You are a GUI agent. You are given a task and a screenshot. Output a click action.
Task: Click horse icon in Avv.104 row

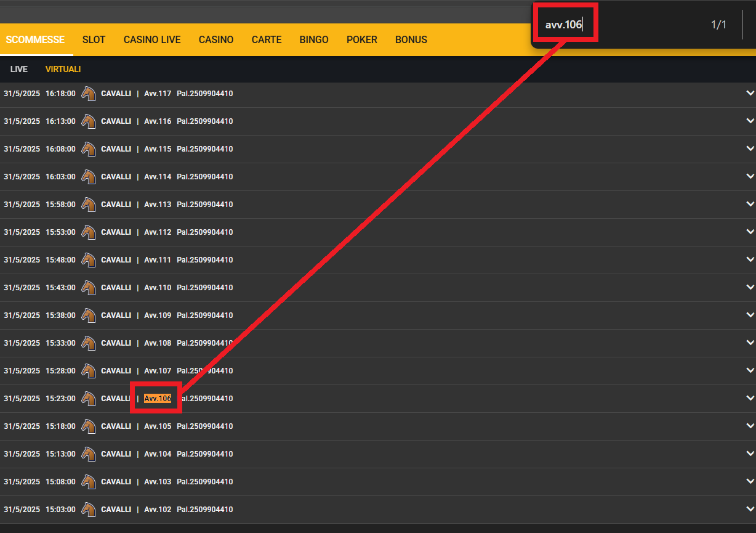pyautogui.click(x=89, y=454)
